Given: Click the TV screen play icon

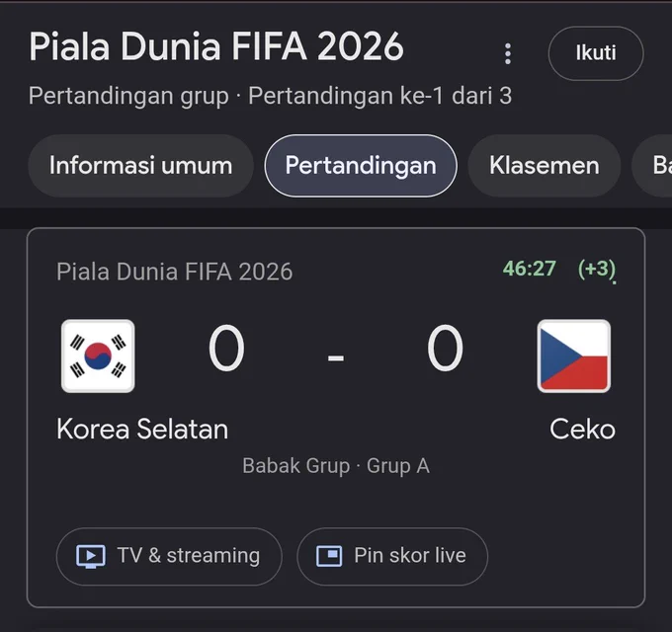Looking at the screenshot, I should tap(91, 556).
